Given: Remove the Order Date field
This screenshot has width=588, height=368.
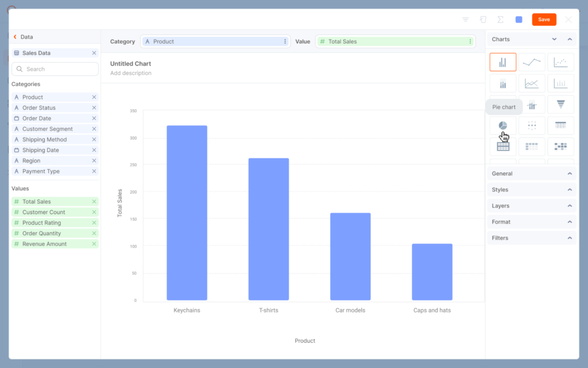Looking at the screenshot, I should coord(94,118).
